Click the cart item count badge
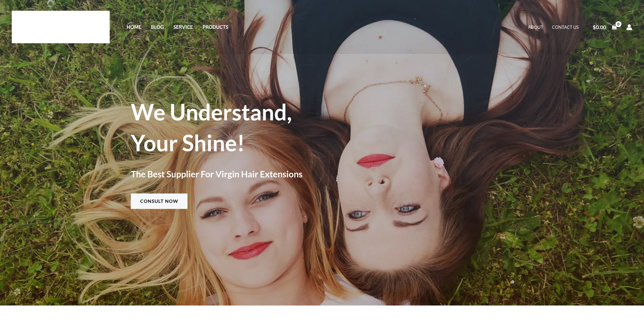The width and height of the screenshot is (644, 333). [x=619, y=24]
